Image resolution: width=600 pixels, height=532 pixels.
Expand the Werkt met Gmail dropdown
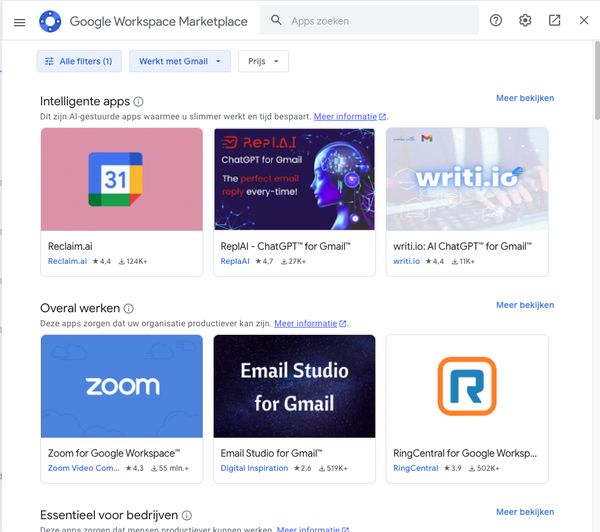pyautogui.click(x=180, y=61)
